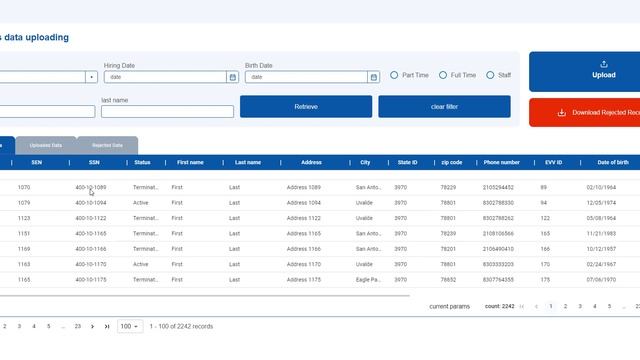Sort by the SEN column header
Viewport: 640px width, 360px height.
point(37,162)
